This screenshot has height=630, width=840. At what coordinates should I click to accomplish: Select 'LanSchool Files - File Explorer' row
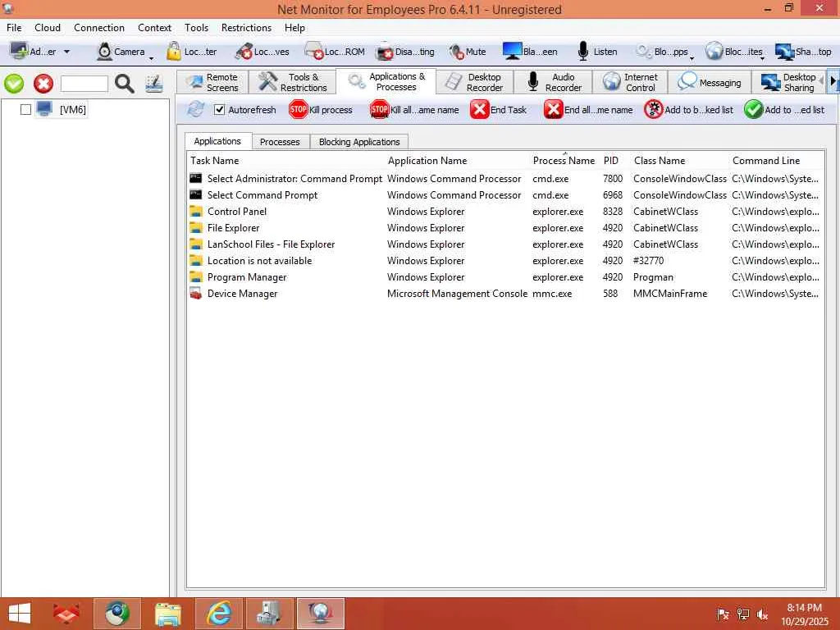click(x=505, y=244)
